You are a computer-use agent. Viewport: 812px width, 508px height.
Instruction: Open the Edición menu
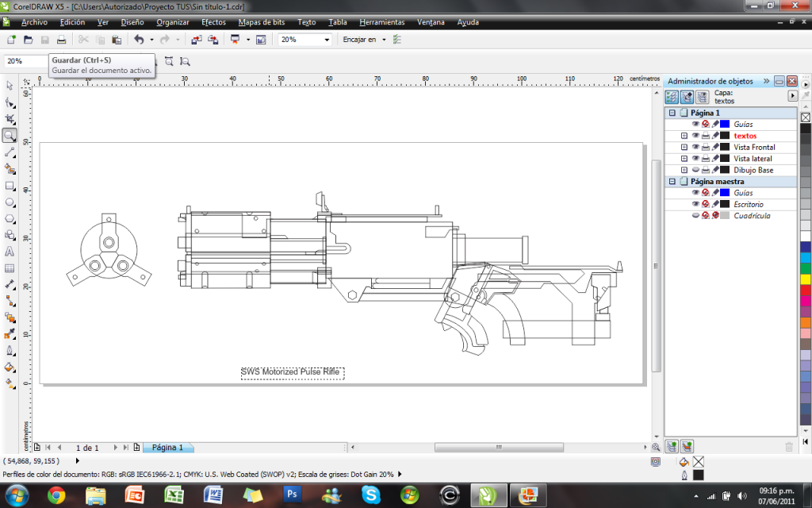pyautogui.click(x=72, y=22)
